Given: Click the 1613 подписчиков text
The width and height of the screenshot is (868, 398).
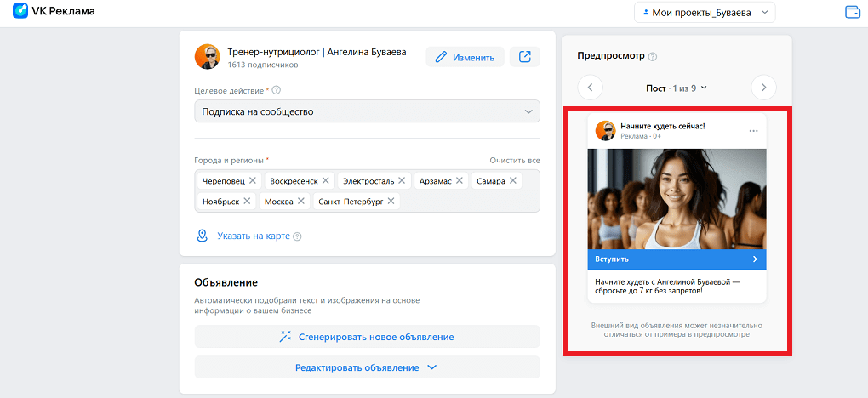Looking at the screenshot, I should click(263, 65).
